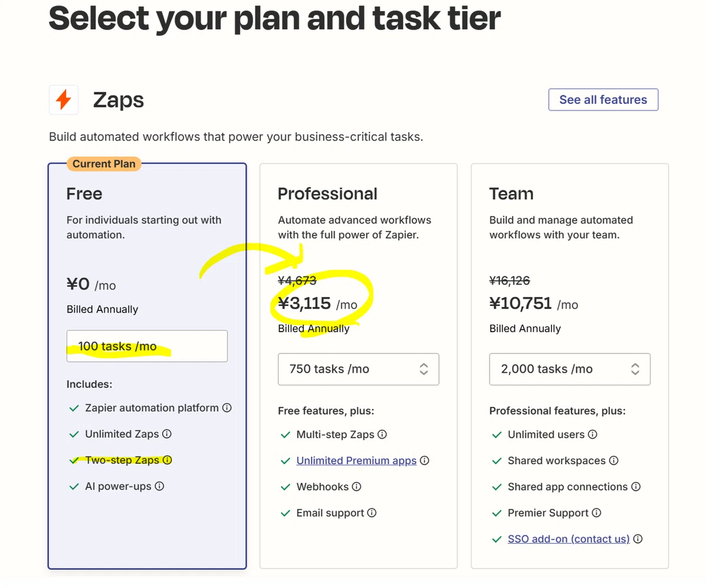Expand the 2,000 tasks /mo selector
Screen dimensions: 707x588
570,369
